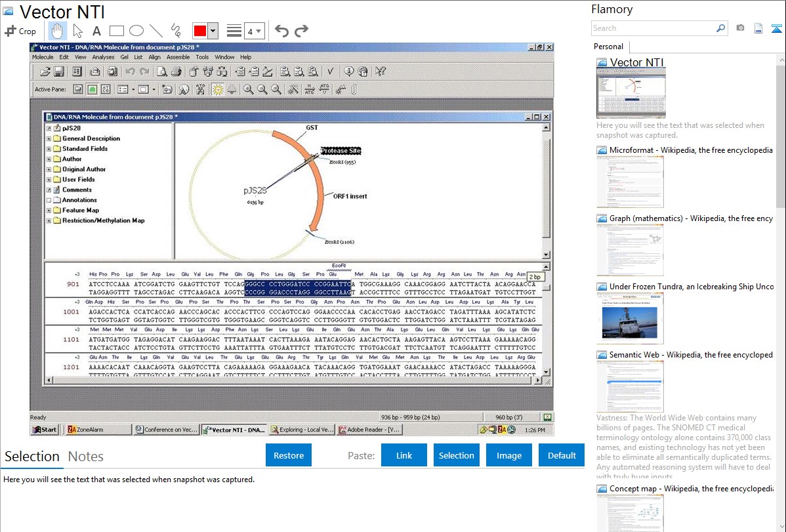Switch to the Notes tab

[x=86, y=457]
